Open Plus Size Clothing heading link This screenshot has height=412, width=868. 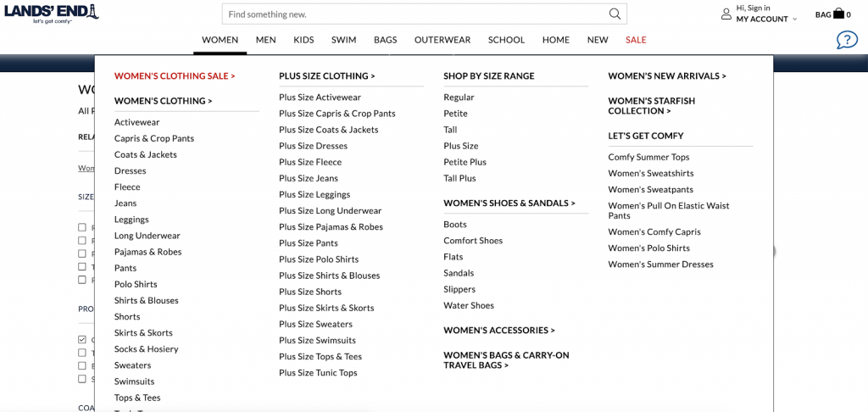[326, 75]
